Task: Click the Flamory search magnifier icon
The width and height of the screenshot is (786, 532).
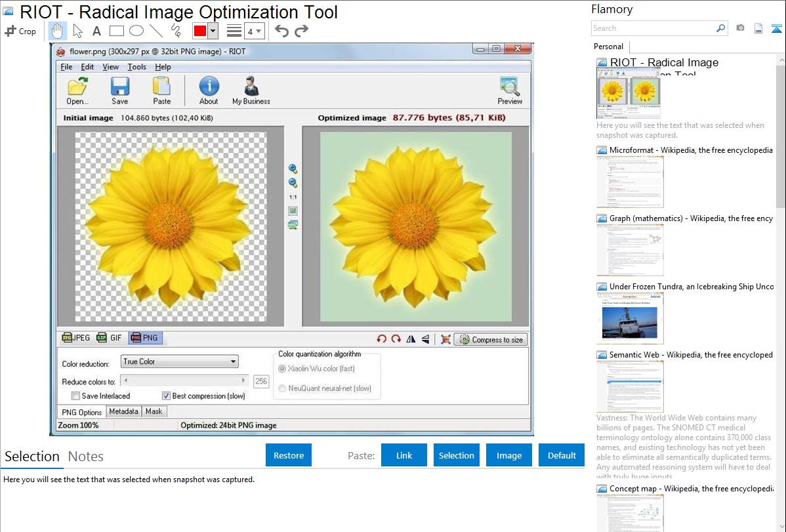Action: tap(720, 28)
